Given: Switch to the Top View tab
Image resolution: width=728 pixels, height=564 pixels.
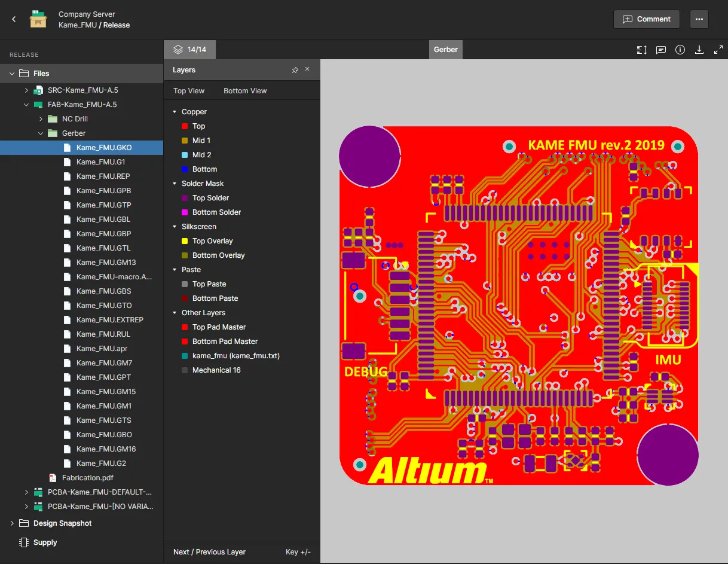Looking at the screenshot, I should pyautogui.click(x=189, y=91).
